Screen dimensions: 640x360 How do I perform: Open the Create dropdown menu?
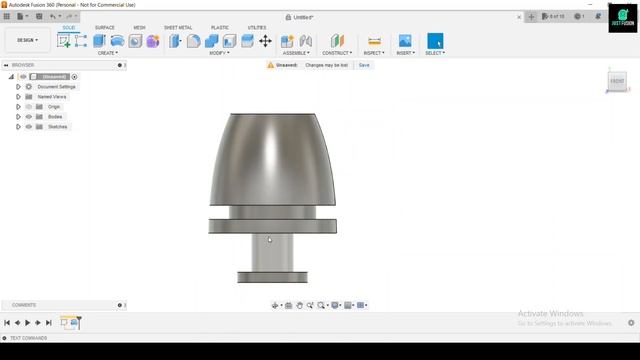pos(108,53)
